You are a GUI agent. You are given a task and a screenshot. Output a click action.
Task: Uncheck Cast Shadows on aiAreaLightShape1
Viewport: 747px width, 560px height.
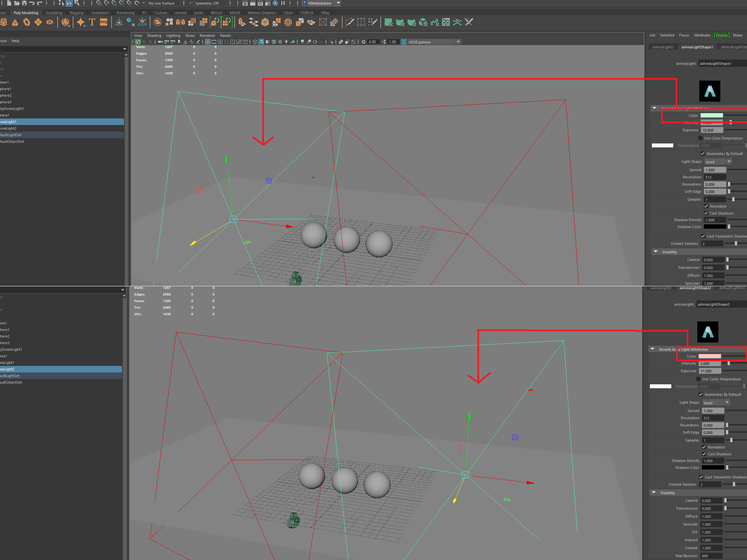[x=706, y=213]
